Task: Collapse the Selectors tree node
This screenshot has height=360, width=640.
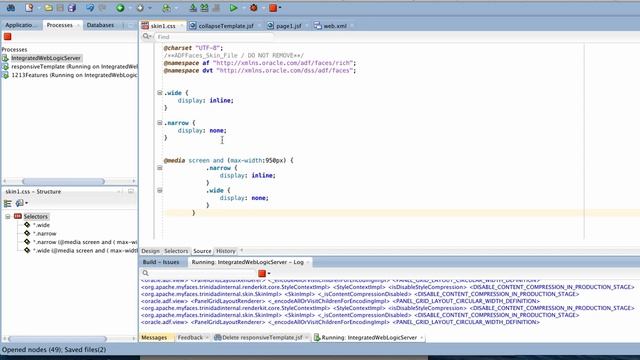Action: pyautogui.click(x=7, y=217)
